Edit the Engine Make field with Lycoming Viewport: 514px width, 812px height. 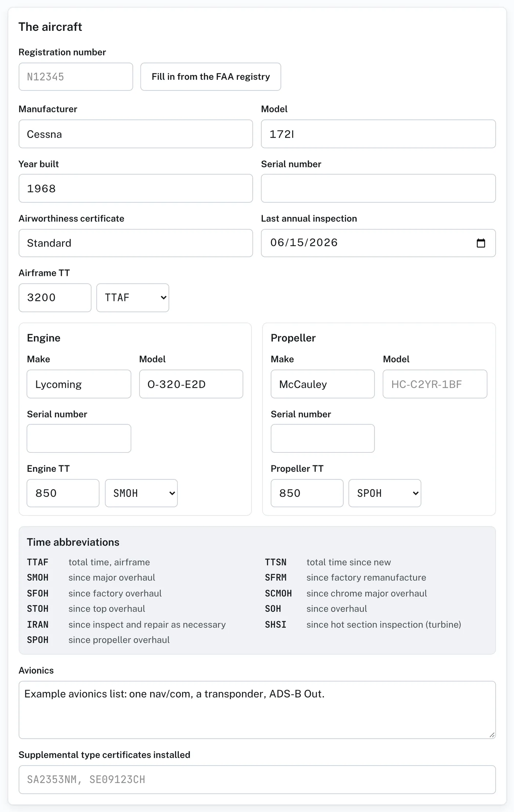tap(79, 384)
